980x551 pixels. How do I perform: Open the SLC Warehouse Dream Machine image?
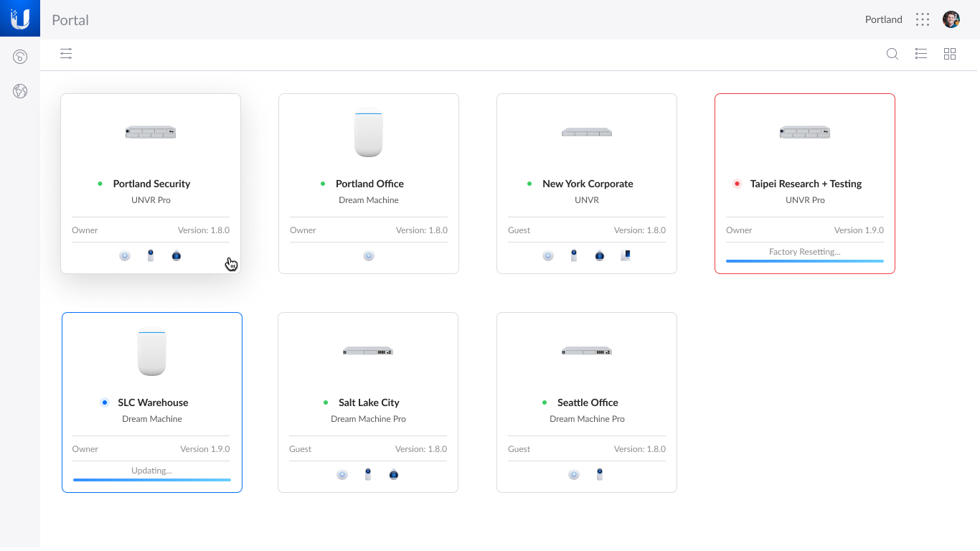[x=152, y=352]
